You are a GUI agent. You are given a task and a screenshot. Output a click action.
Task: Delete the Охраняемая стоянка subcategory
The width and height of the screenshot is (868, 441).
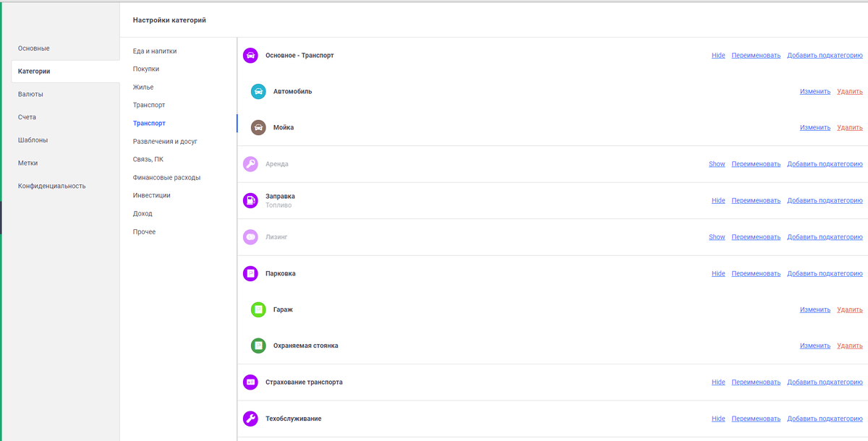pos(850,346)
